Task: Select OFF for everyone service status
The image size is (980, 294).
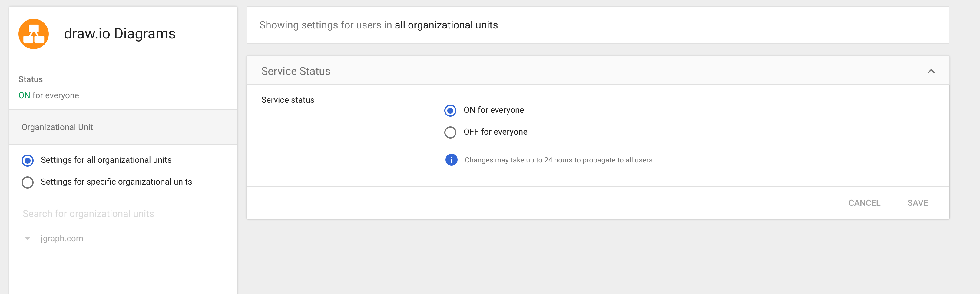Action: (x=450, y=132)
